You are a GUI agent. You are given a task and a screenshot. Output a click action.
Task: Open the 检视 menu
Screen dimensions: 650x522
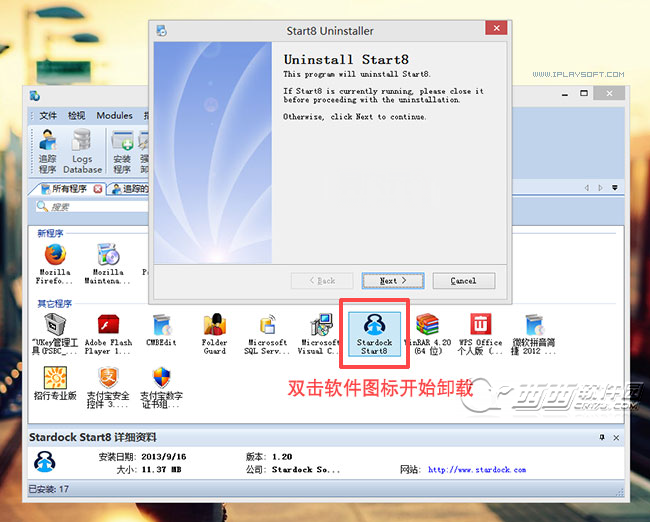[76, 115]
